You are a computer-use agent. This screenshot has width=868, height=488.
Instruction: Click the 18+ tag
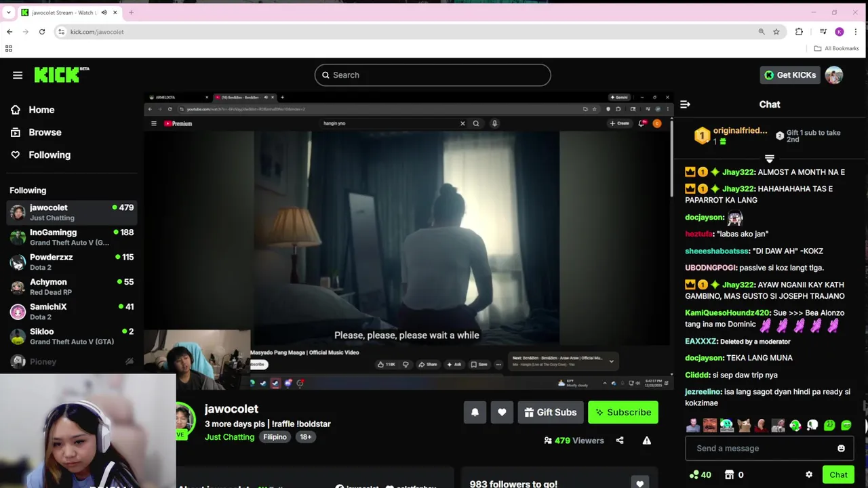(306, 437)
